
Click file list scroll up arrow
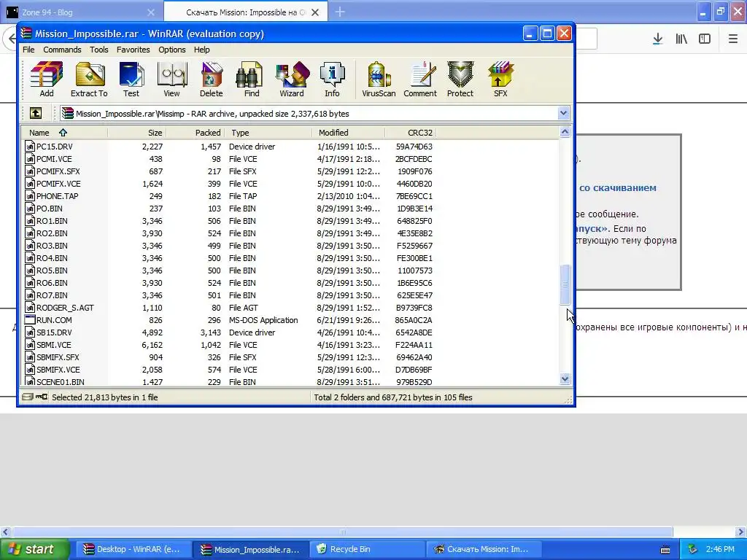pyautogui.click(x=565, y=132)
